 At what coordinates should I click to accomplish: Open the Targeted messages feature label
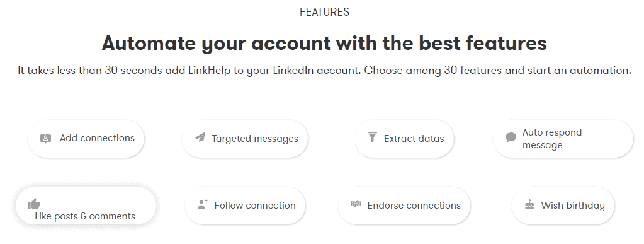pos(255,139)
